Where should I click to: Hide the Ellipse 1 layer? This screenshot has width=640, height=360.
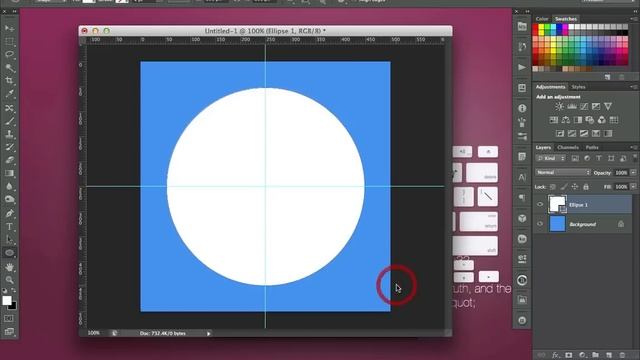coord(540,204)
